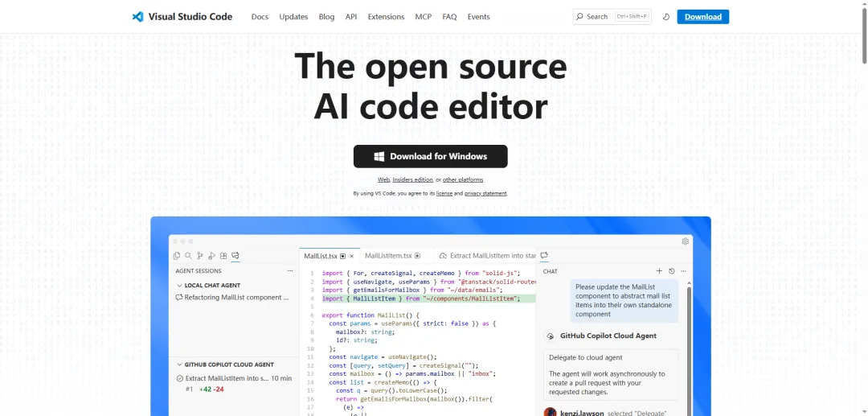Toggle the dark theme moon icon
The image size is (868, 416).
pyautogui.click(x=666, y=17)
